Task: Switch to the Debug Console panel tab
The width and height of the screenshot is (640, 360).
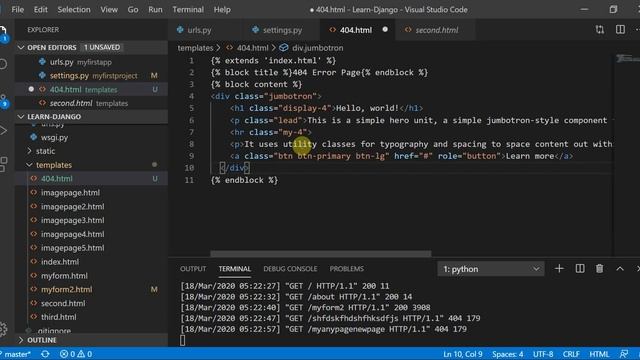Action: point(290,269)
